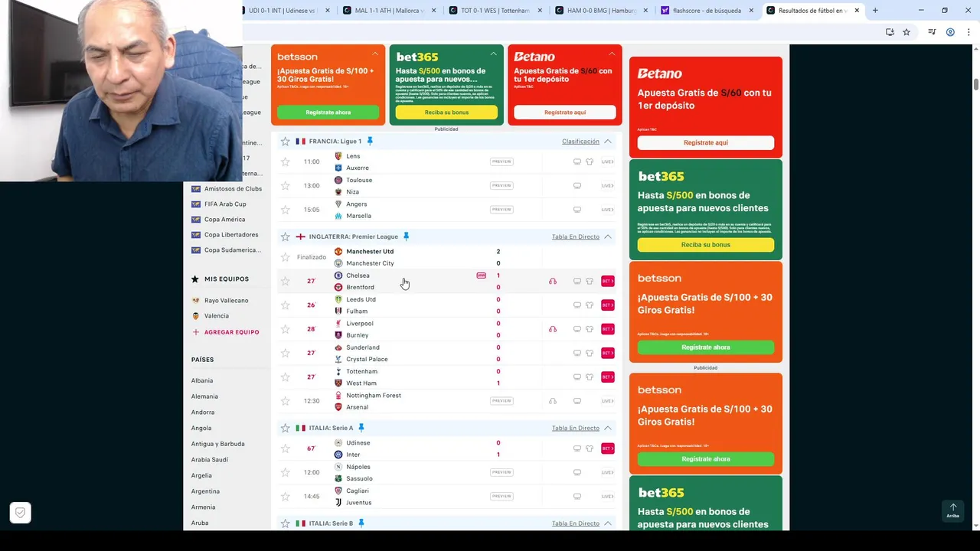Click the pin icon beside ITALIA: Serie A
The width and height of the screenshot is (980, 551).
[361, 428]
